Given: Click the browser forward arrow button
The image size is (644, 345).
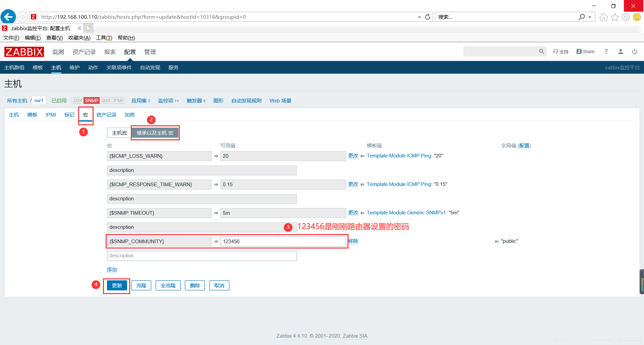Looking at the screenshot, I should click(x=22, y=17).
